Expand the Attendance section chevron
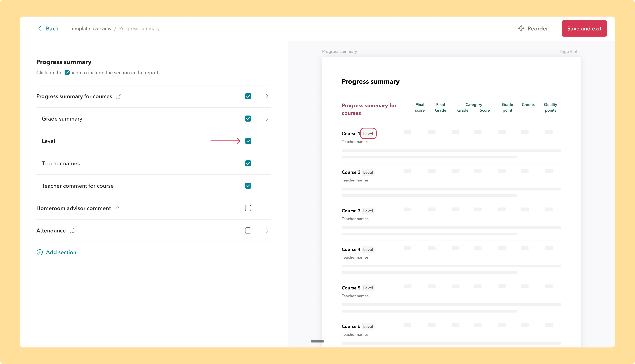635x364 pixels. (x=267, y=231)
